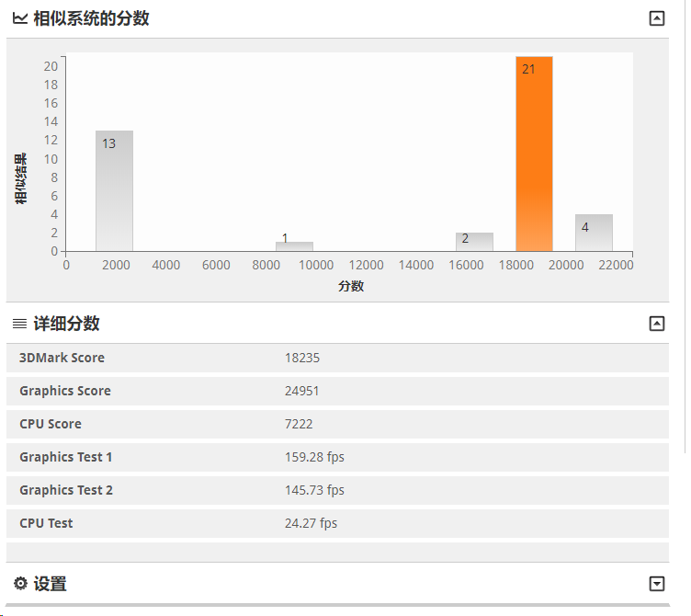Select the orange bar labeled 21
The height and width of the screenshot is (616, 691).
click(534, 154)
